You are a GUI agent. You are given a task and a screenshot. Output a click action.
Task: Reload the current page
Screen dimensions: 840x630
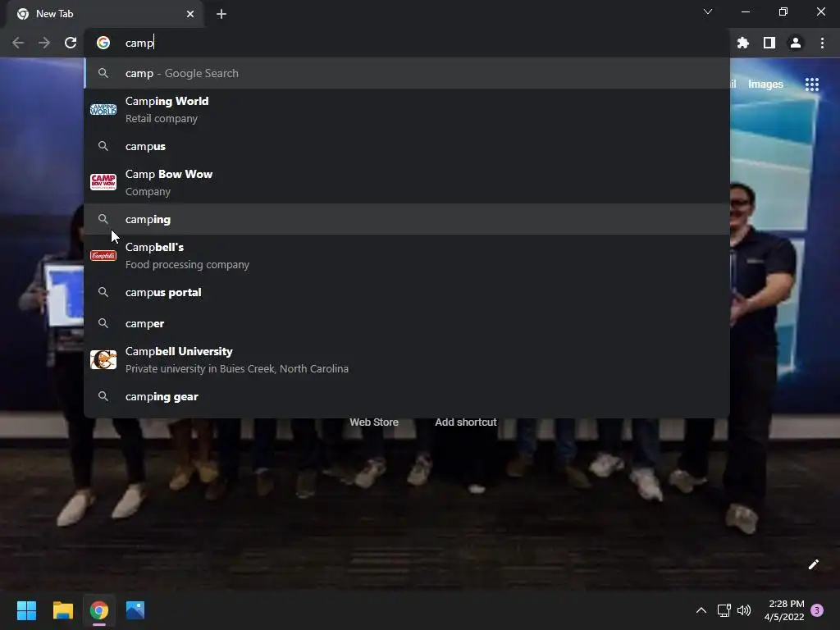tap(71, 43)
